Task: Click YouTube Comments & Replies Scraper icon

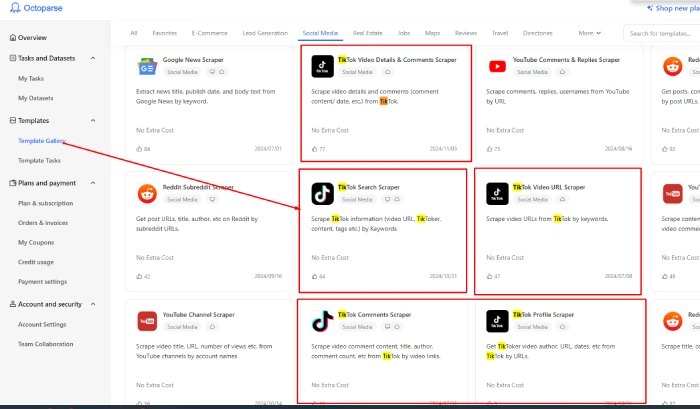Action: pos(497,67)
